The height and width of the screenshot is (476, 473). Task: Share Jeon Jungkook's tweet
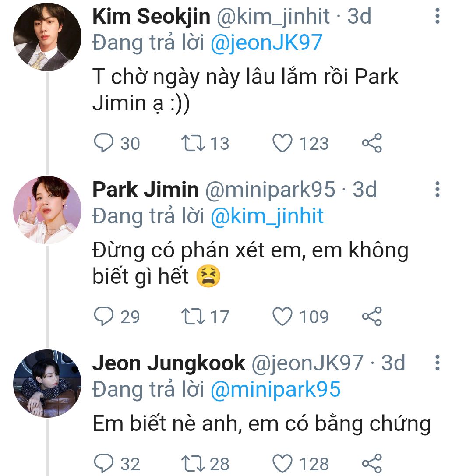[372, 464]
